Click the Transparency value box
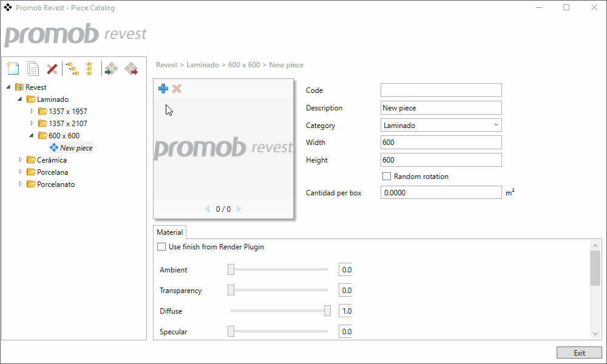 click(345, 290)
